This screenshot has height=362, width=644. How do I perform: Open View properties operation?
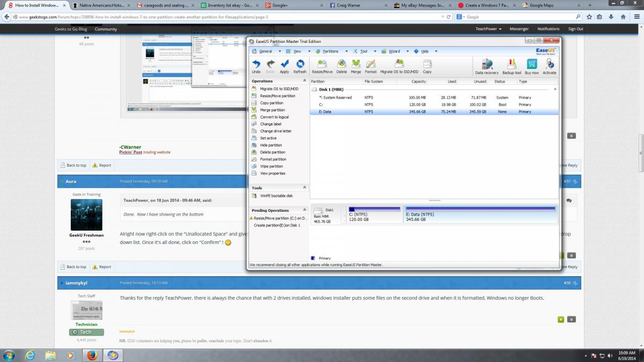[x=273, y=173]
